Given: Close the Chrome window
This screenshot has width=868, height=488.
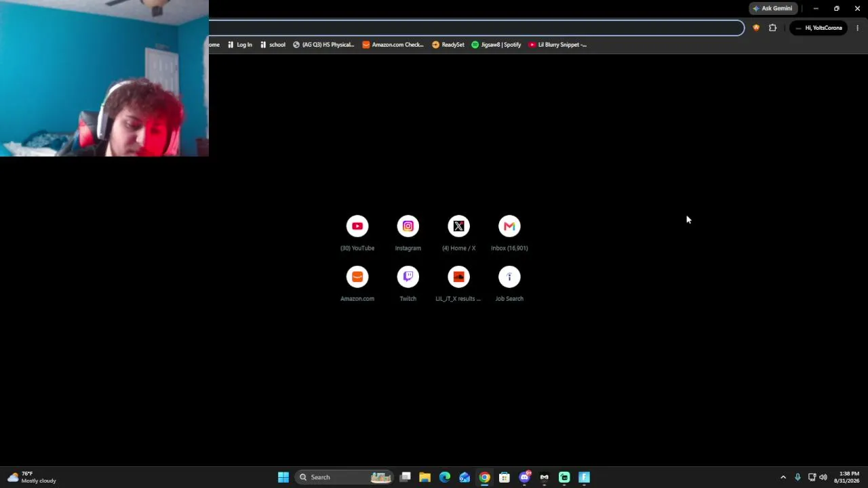Looking at the screenshot, I should click(857, 8).
